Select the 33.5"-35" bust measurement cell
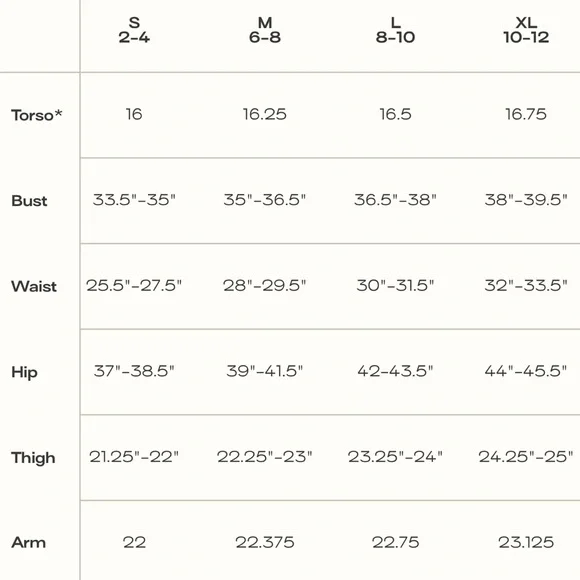 134,200
